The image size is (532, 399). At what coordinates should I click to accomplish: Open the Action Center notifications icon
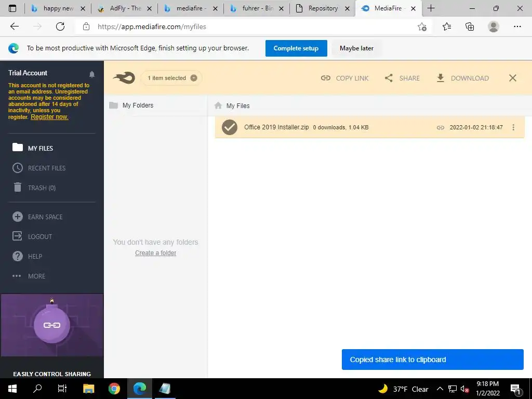point(515,389)
